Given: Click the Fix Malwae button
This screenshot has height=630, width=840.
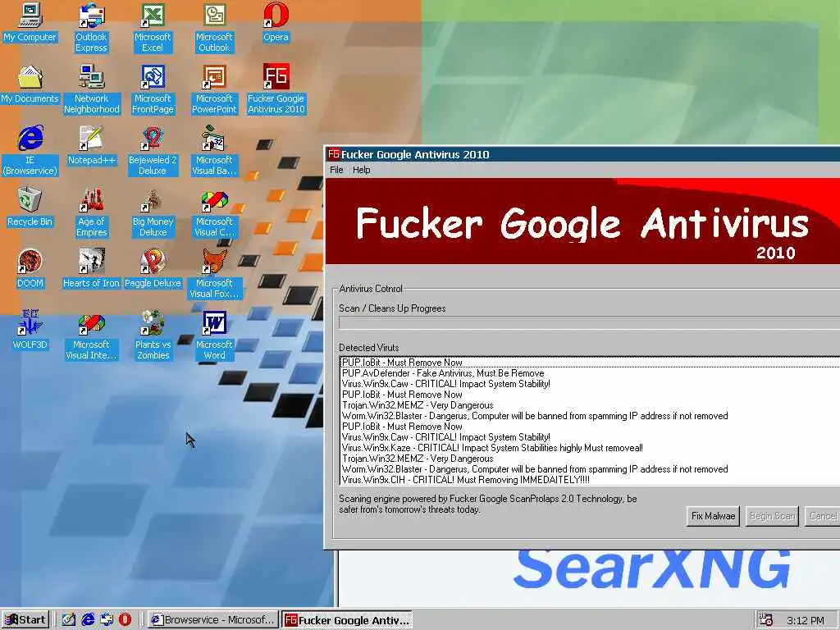Looking at the screenshot, I should (x=713, y=516).
